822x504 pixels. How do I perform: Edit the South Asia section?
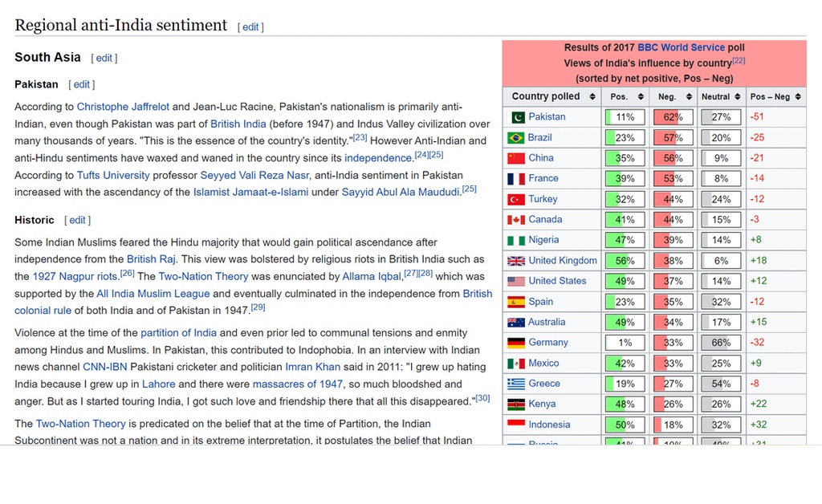104,59
